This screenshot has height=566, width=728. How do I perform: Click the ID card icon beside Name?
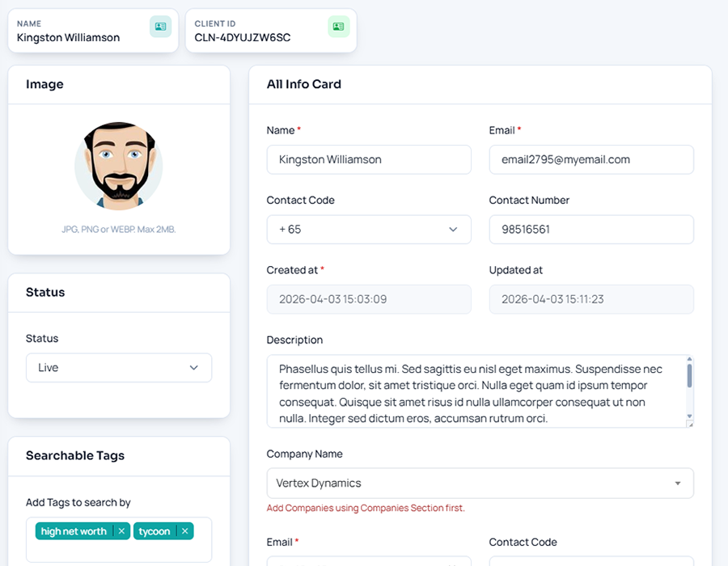[160, 27]
